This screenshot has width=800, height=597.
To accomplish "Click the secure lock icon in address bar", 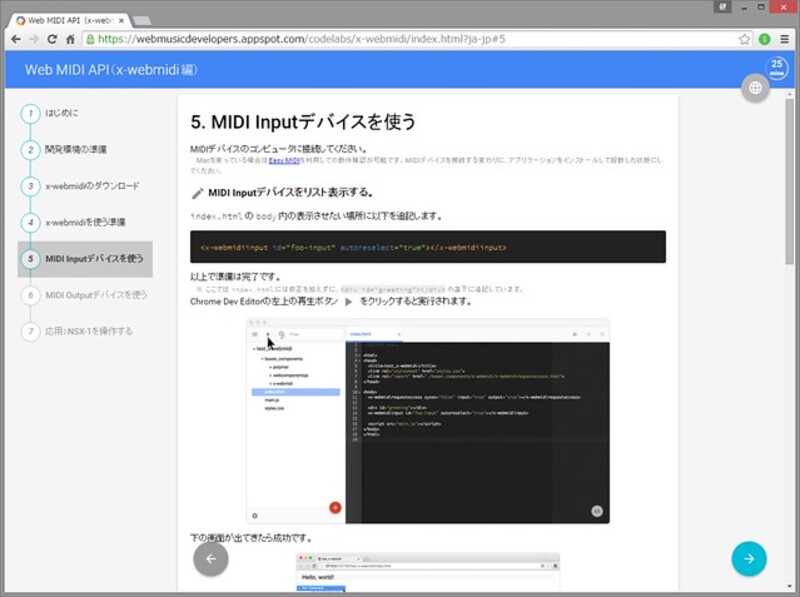I will (x=90, y=39).
